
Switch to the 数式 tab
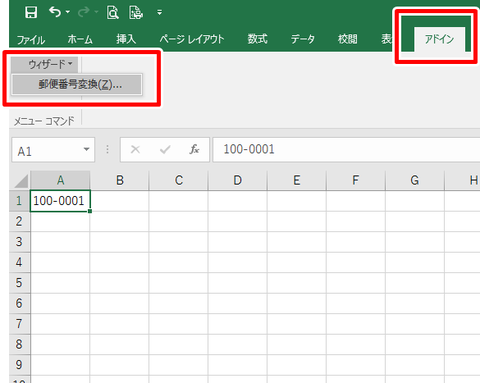coord(257,39)
